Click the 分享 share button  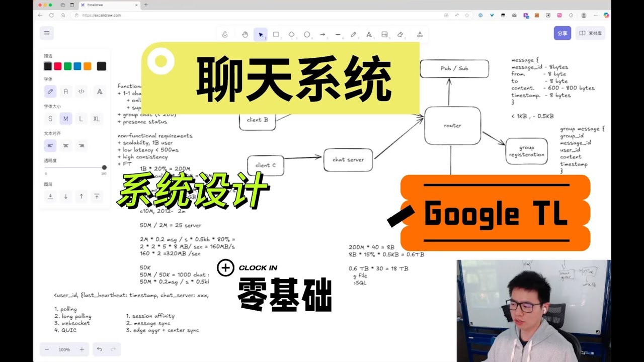click(562, 33)
